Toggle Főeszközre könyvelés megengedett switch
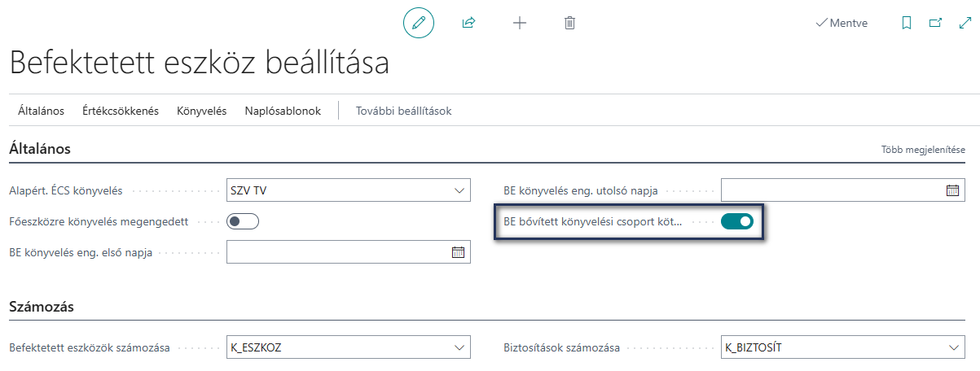The width and height of the screenshot is (980, 371). [x=243, y=221]
